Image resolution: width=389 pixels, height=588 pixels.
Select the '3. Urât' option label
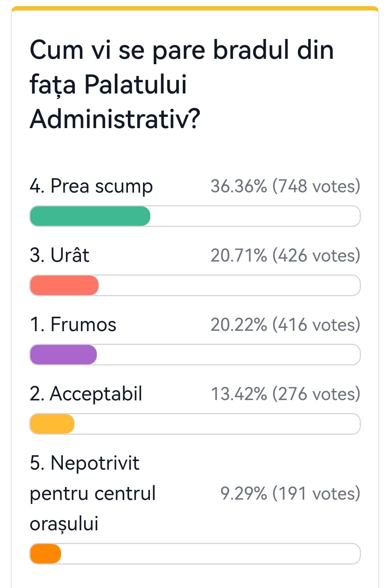59,255
